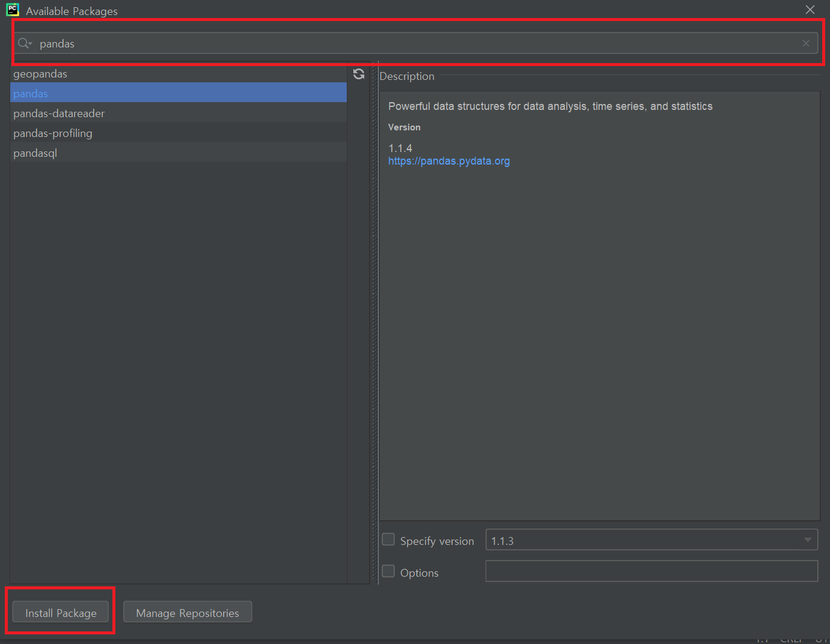Click Install Package button
This screenshot has width=830, height=644.
61,612
